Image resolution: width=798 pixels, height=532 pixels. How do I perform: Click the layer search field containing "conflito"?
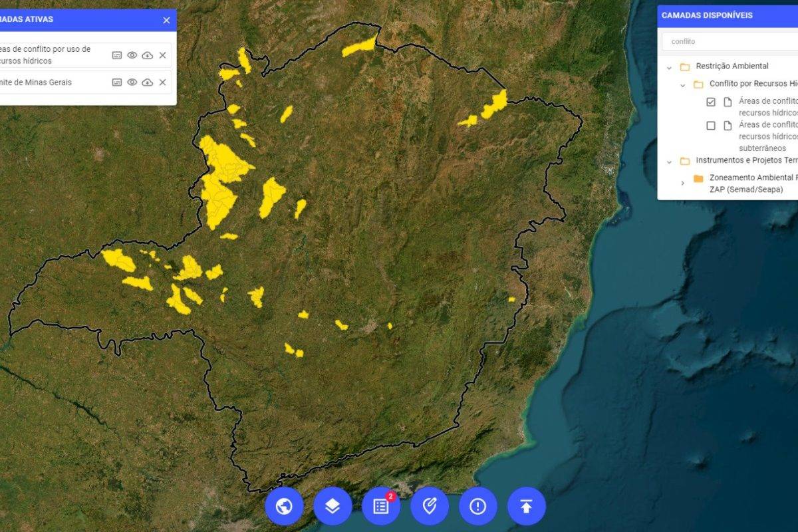click(731, 41)
